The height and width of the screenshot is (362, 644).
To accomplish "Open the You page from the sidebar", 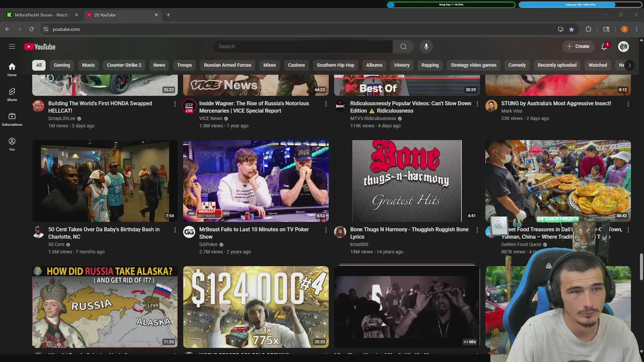I will click(x=12, y=144).
